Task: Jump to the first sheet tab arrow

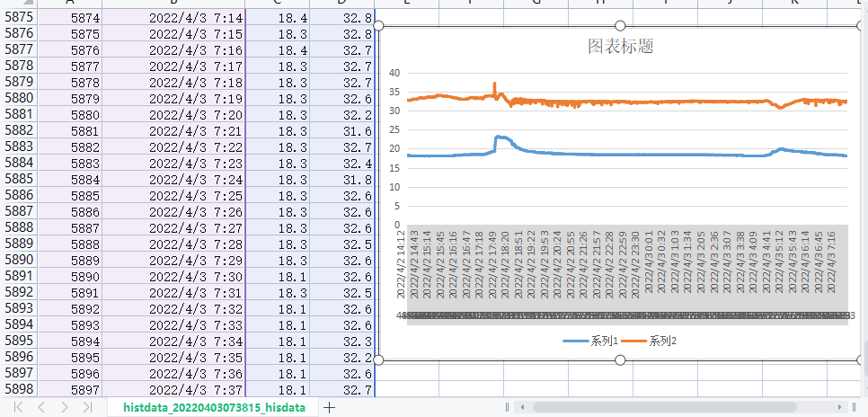Action: tap(18, 407)
